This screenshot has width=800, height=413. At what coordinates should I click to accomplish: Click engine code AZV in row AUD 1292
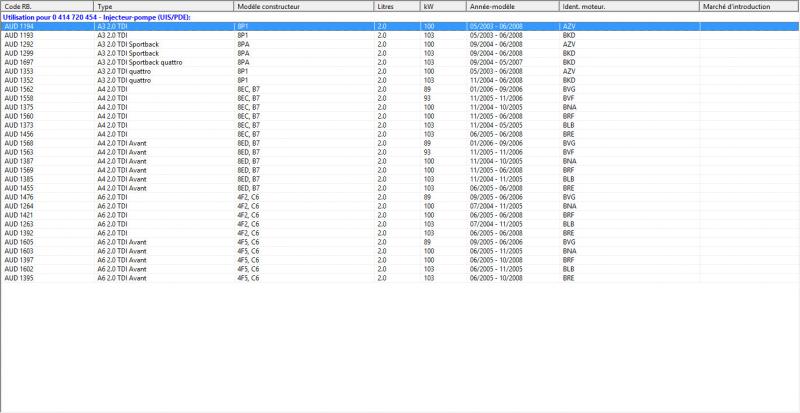click(568, 44)
